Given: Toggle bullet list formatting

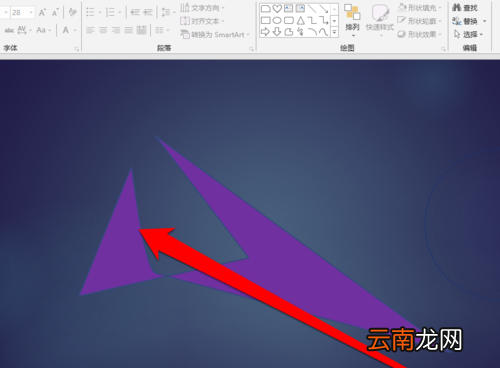Looking at the screenshot, I should coord(90,13).
